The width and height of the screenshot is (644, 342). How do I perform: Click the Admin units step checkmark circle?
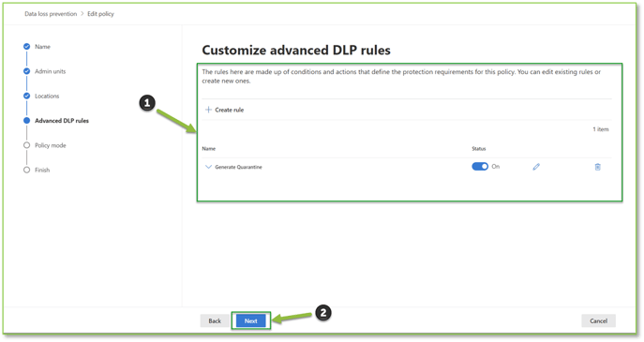coord(26,71)
